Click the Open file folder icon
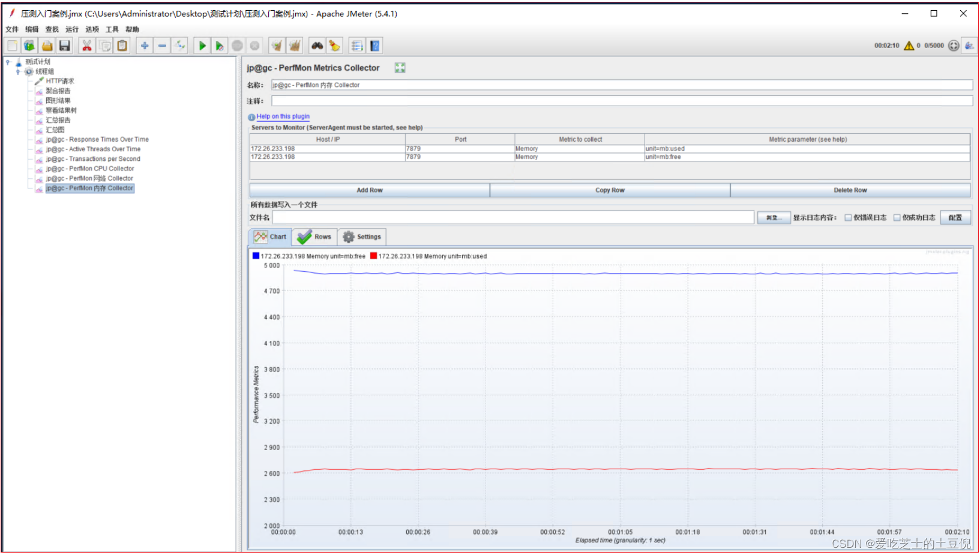The height and width of the screenshot is (555, 980). click(47, 46)
